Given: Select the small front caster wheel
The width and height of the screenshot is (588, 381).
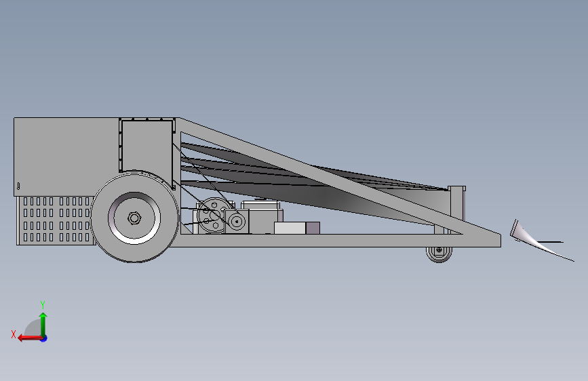Looking at the screenshot, I should point(439,254).
